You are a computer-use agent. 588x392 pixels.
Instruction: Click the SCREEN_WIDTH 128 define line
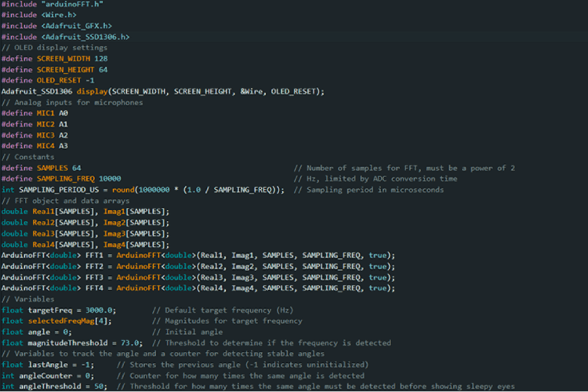tap(56, 59)
